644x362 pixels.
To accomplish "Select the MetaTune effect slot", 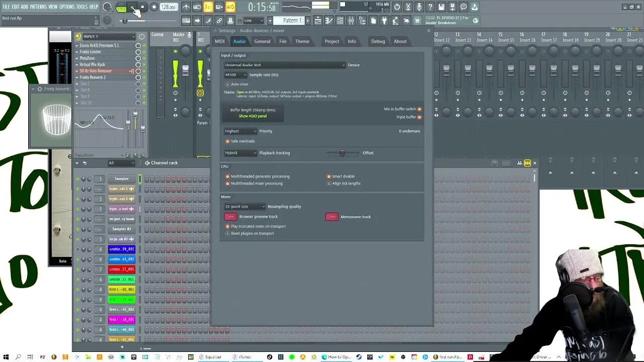I will pyautogui.click(x=105, y=58).
